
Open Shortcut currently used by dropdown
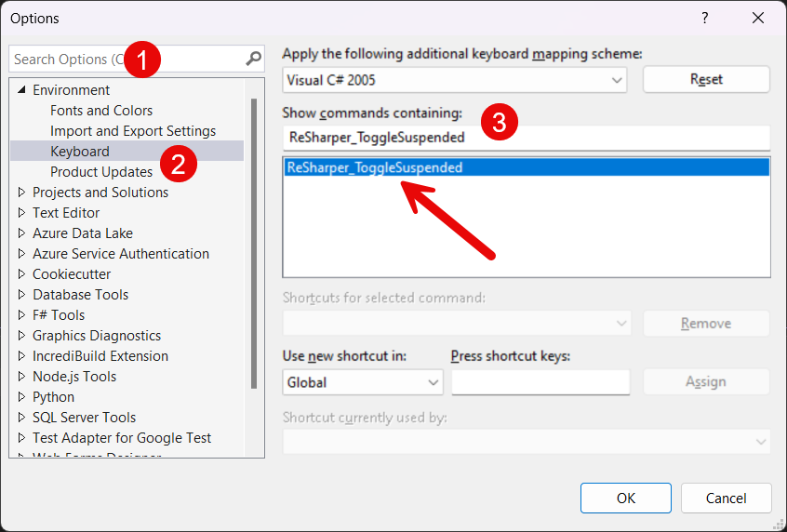point(527,442)
